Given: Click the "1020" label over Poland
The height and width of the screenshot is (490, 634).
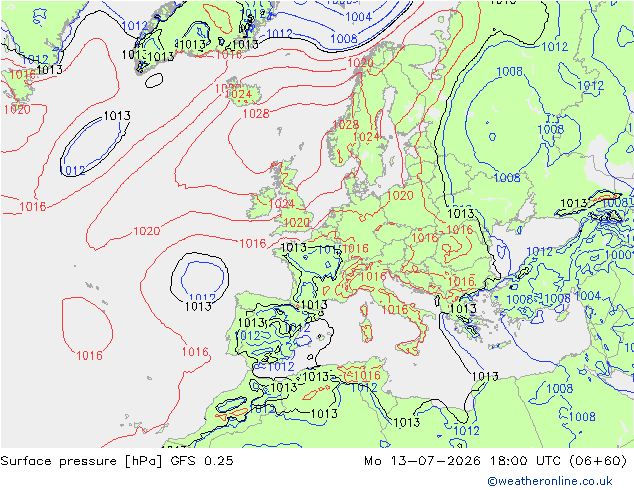Looking at the screenshot, I should coord(400,195).
